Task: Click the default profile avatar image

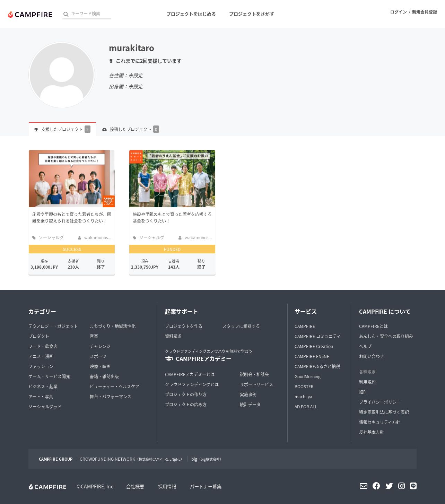Action: click(62, 75)
